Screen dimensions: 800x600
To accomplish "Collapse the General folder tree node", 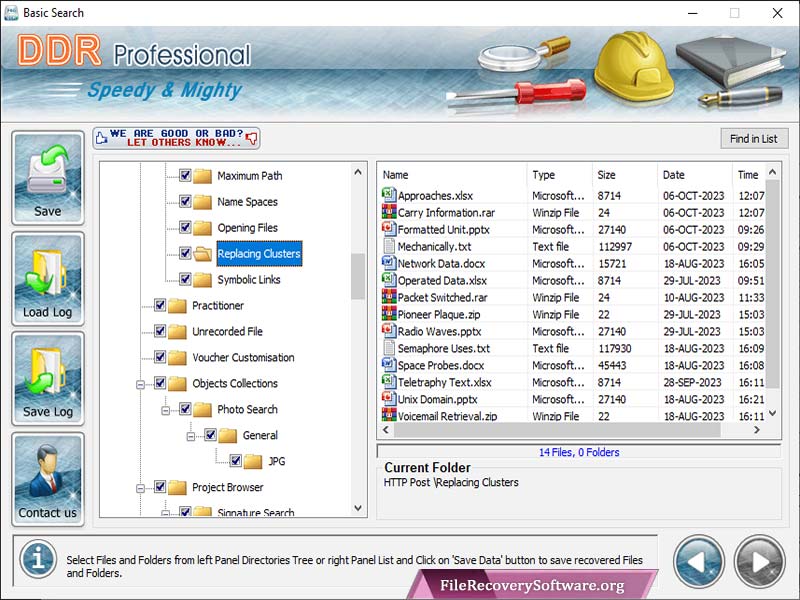I will 191,437.
